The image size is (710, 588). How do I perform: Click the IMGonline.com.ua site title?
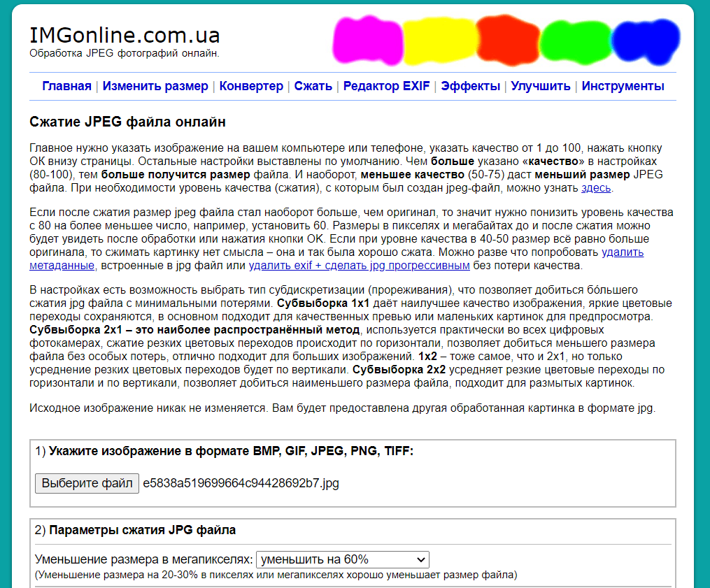[125, 35]
